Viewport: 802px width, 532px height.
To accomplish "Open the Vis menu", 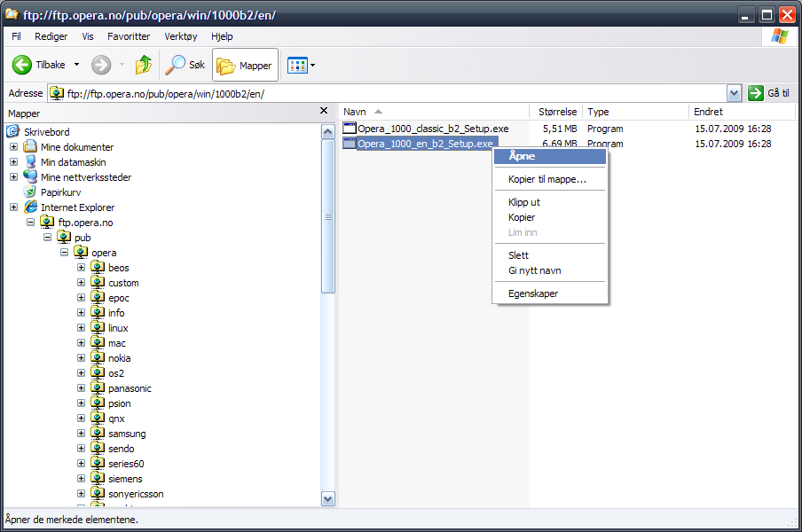I will pyautogui.click(x=88, y=36).
